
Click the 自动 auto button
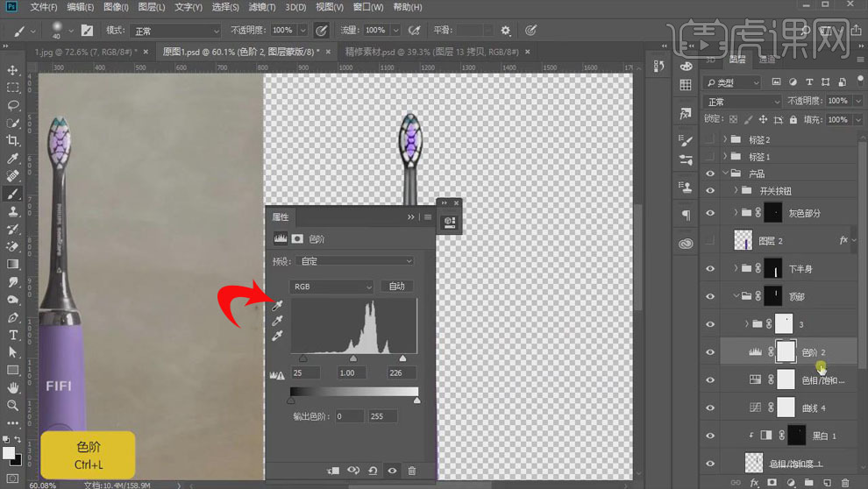[x=396, y=287]
